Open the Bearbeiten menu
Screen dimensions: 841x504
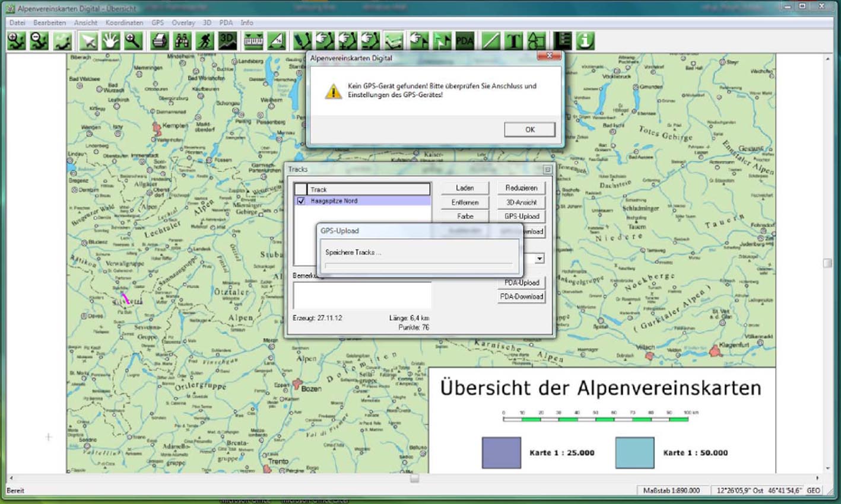click(x=49, y=23)
